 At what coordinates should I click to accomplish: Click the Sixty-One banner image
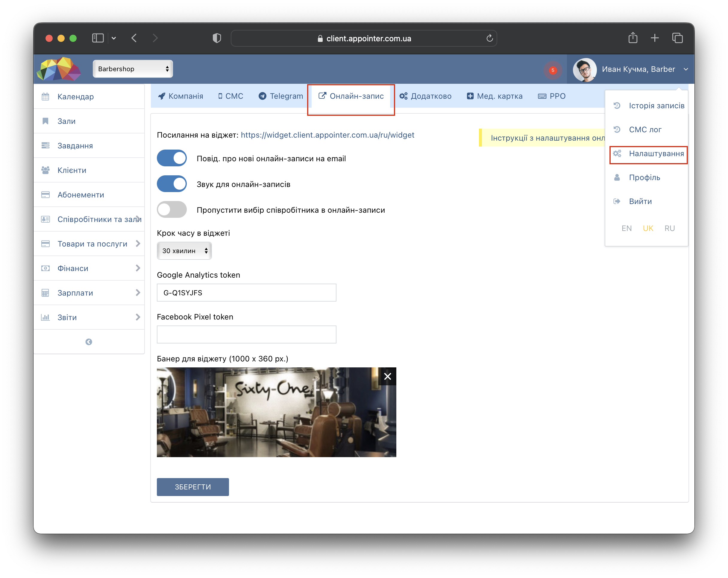276,412
